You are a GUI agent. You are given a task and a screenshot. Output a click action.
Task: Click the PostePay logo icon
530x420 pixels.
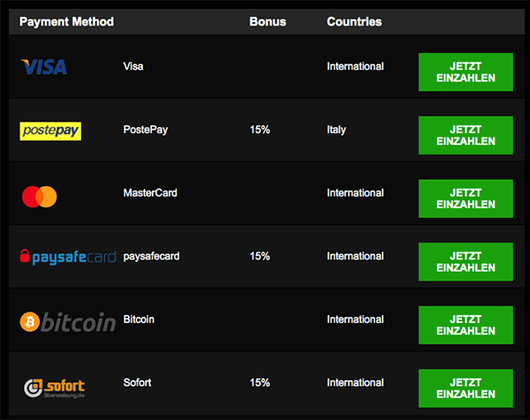[50, 131]
